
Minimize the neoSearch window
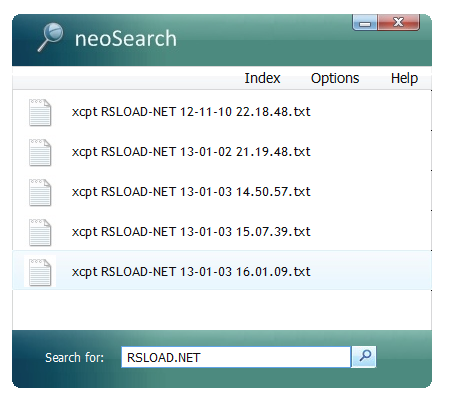(x=365, y=23)
